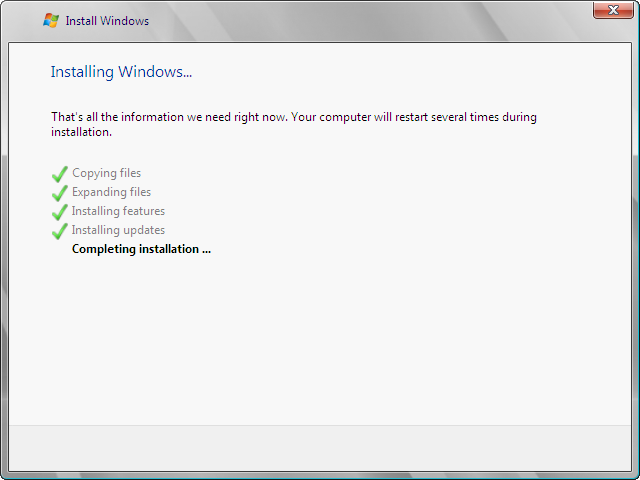
Task: Click the bold 'Completing installation ...' text
Action: tap(141, 249)
